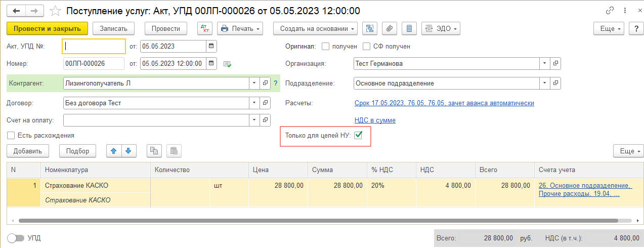
Task: Check the СФ получен box
Action: coord(367,46)
